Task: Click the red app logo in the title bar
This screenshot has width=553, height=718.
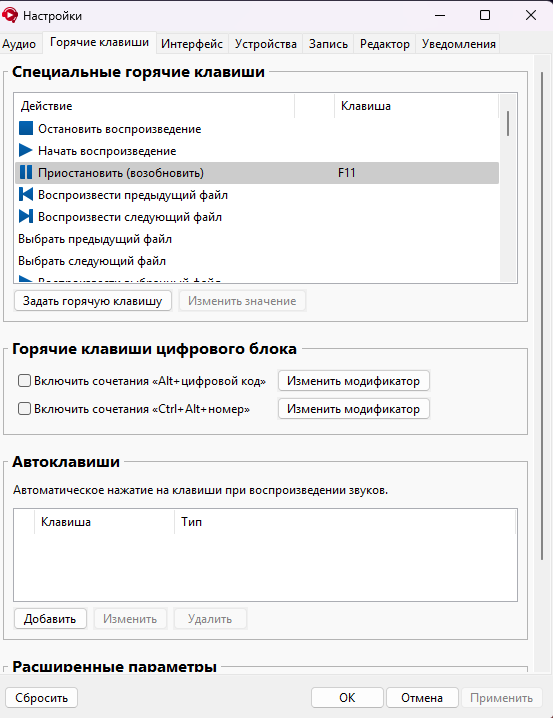Action: 10,15
